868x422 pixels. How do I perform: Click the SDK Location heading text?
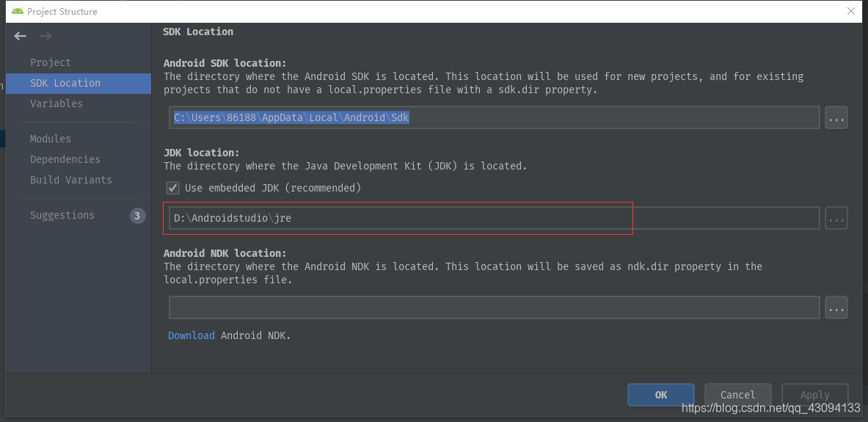pos(198,32)
